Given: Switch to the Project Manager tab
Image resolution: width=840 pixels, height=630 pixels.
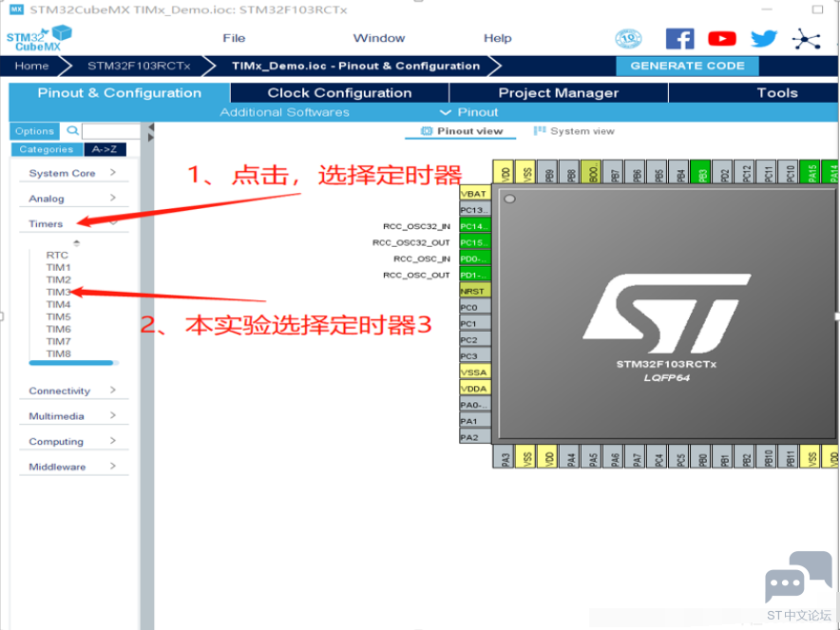Looking at the screenshot, I should coord(559,93).
